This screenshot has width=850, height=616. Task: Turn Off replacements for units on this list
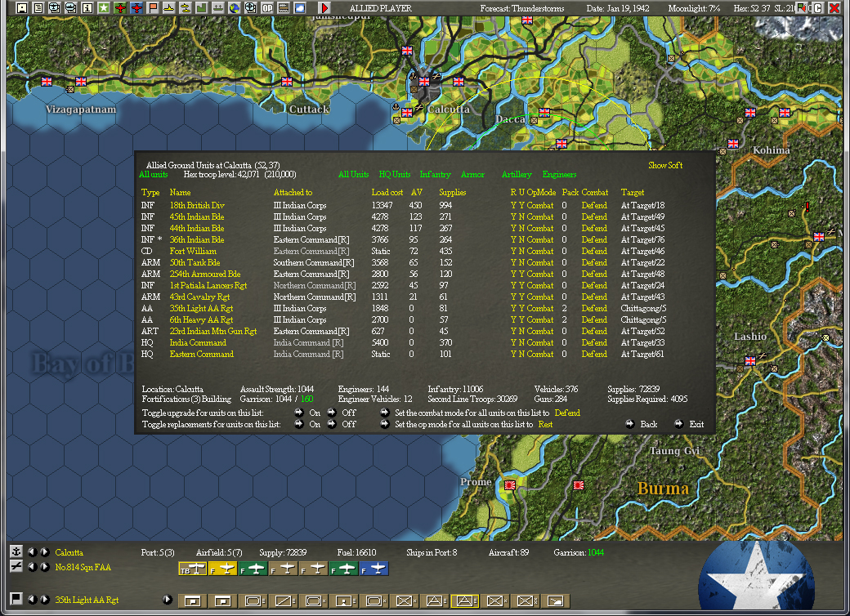click(x=332, y=424)
